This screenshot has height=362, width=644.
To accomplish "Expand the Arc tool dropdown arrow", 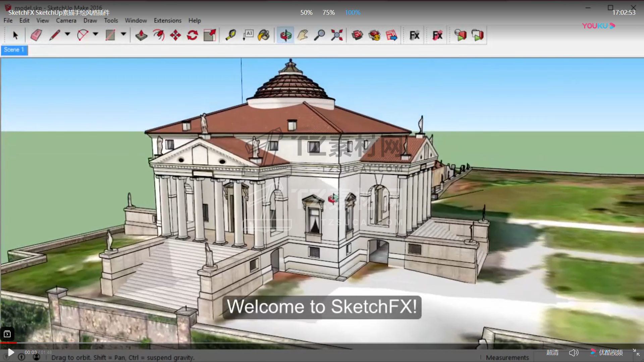I will (96, 34).
